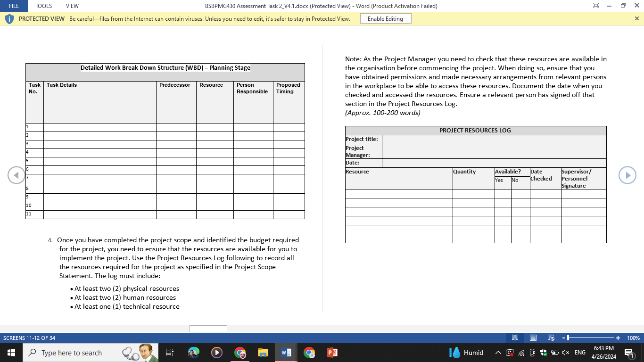Open Word from the taskbar

click(x=286, y=353)
